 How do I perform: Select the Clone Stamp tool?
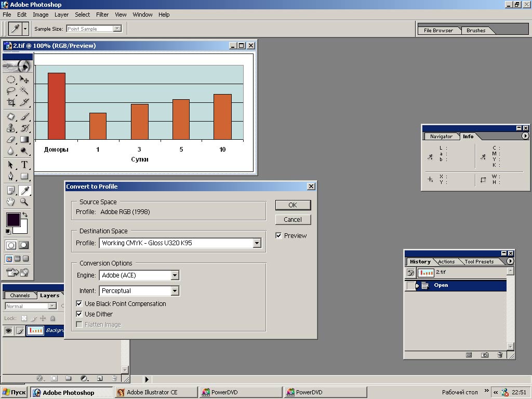(x=11, y=128)
